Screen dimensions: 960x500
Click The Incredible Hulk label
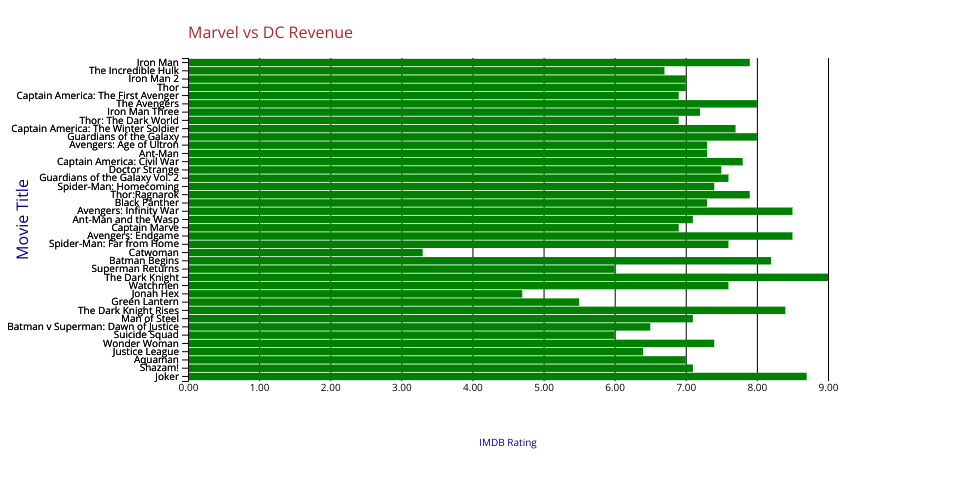coord(133,70)
